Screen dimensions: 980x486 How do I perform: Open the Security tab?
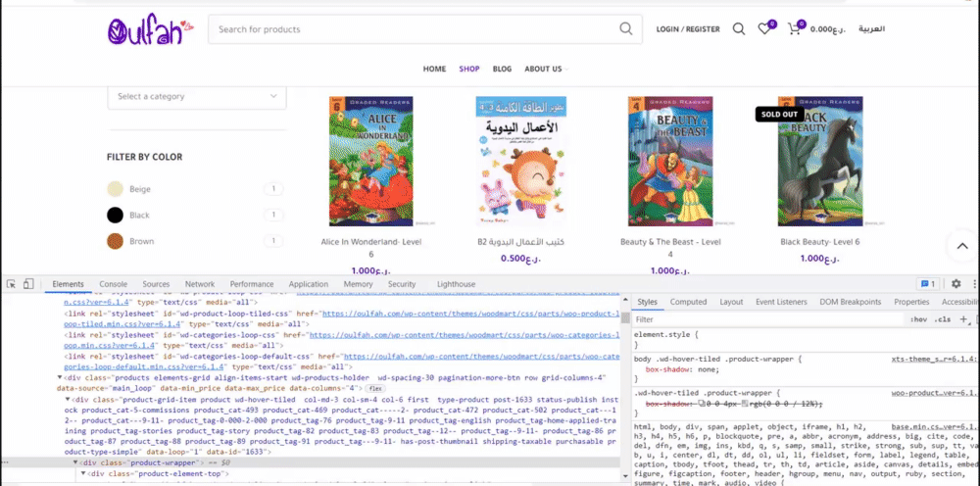(x=401, y=283)
